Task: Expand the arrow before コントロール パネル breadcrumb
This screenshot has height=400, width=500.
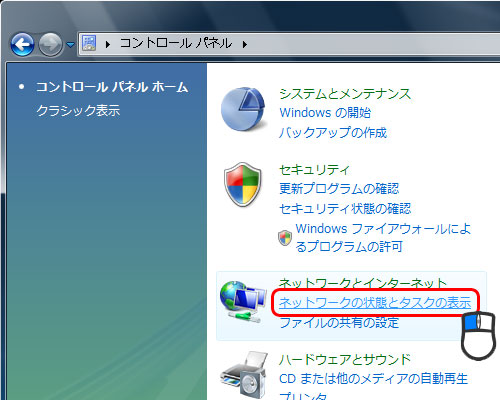Action: click(108, 44)
